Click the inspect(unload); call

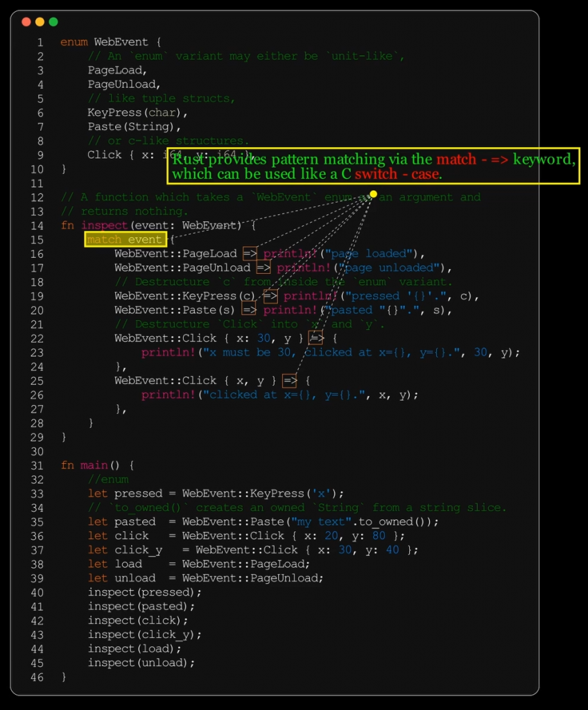pos(141,663)
